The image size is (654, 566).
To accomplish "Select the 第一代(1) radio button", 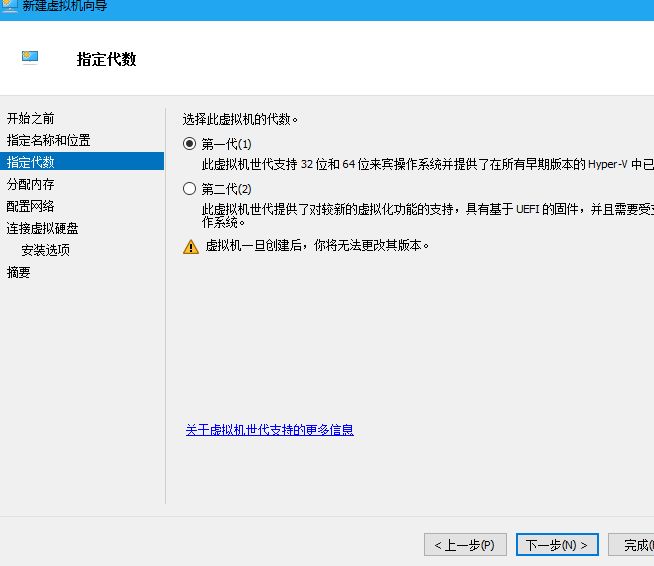I will tap(189, 144).
